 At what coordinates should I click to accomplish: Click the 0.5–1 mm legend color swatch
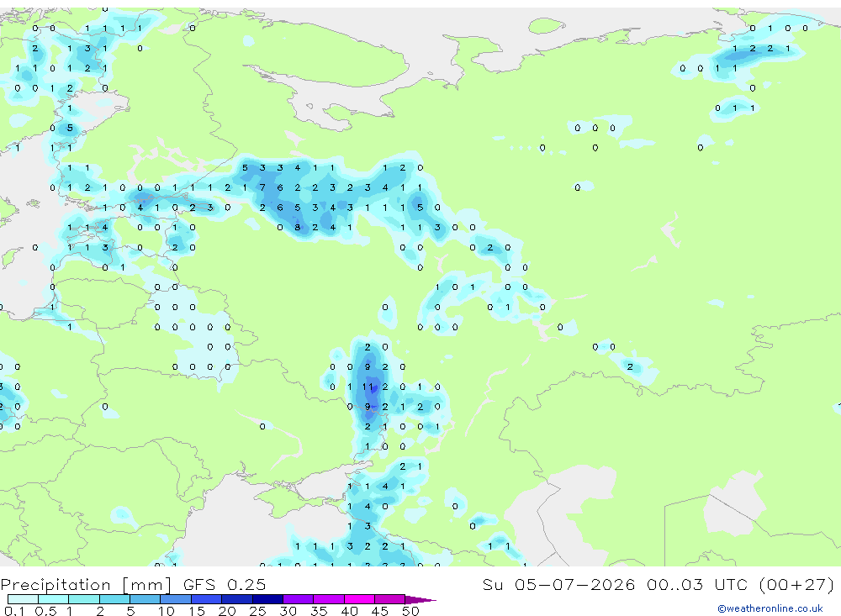[54, 599]
